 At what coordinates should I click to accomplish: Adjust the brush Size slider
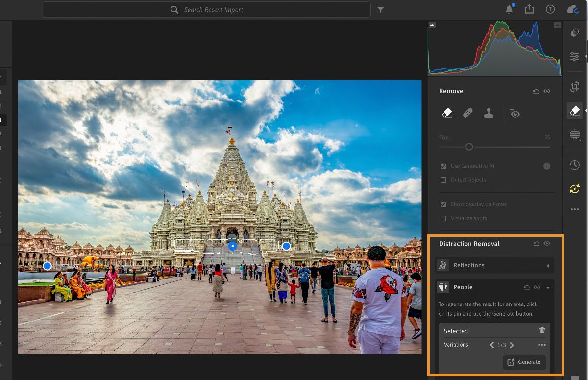tap(469, 147)
